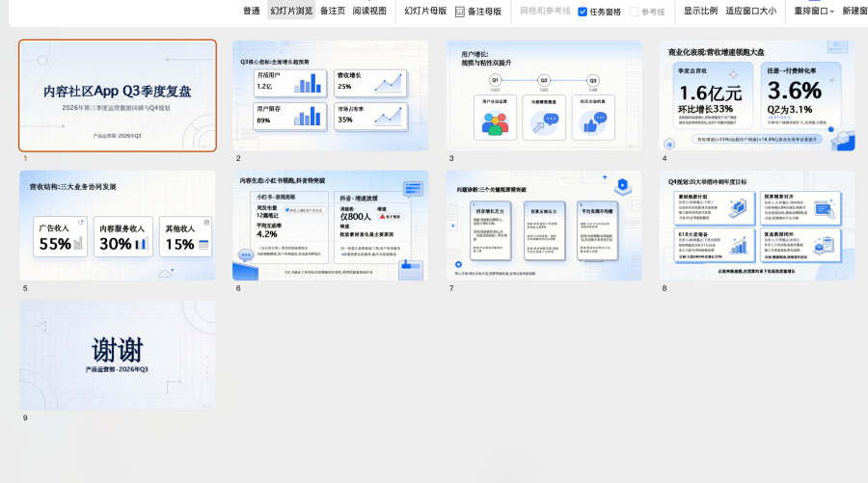
Task: Open 幻灯片母版 slide master
Action: pos(425,11)
